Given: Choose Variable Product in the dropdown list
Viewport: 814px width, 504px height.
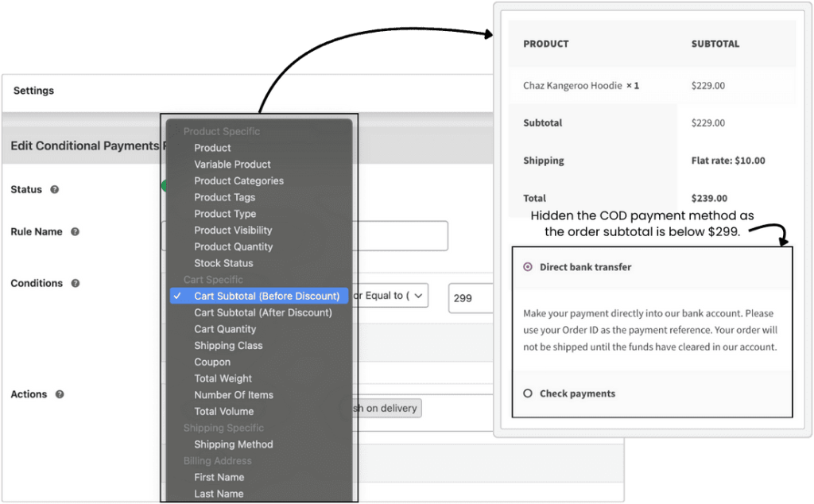Looking at the screenshot, I should tap(233, 165).
